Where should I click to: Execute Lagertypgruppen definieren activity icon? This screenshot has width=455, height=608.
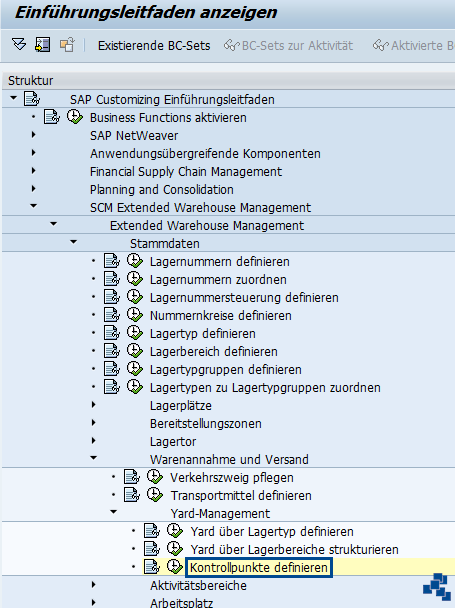point(135,369)
